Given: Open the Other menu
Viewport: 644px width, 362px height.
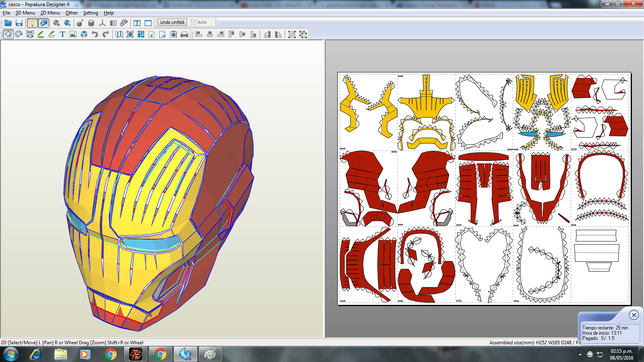Looking at the screenshot, I should tap(72, 13).
